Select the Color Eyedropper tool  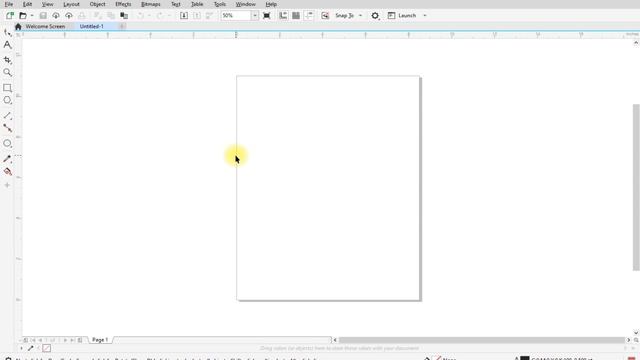click(x=7, y=159)
